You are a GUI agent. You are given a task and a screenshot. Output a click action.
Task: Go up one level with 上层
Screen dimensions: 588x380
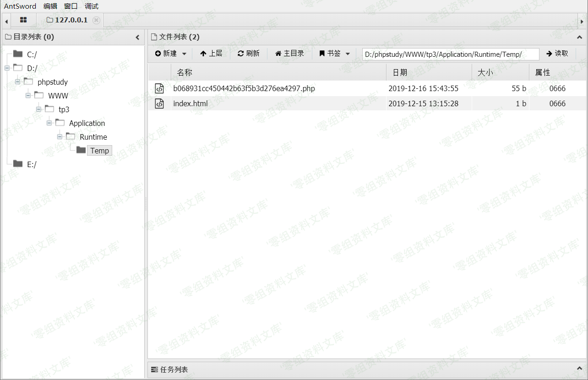click(x=211, y=54)
